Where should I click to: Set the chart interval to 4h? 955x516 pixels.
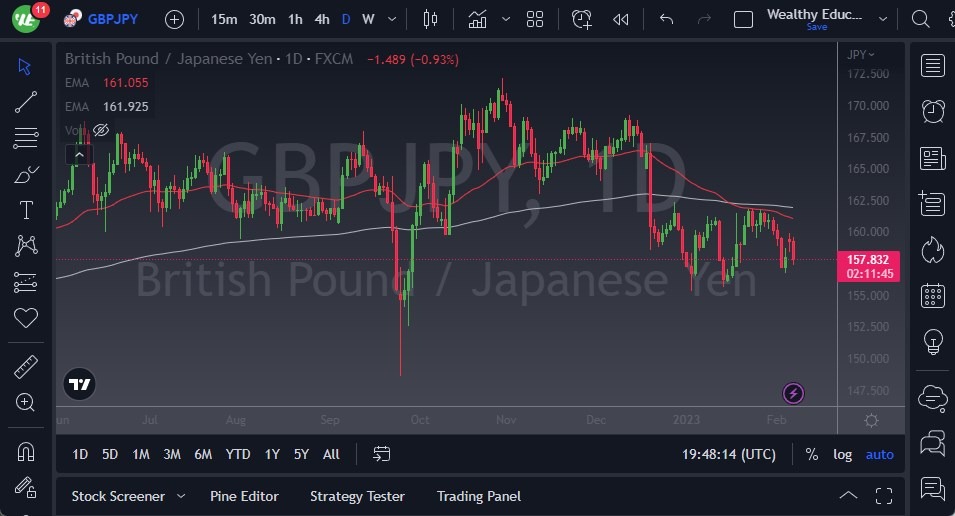(321, 19)
